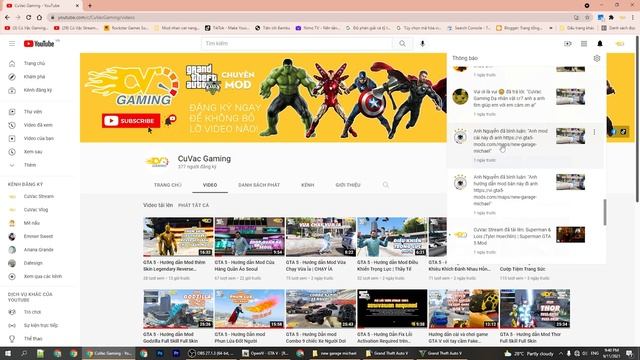This screenshot has height=360, width=640.
Task: Show hidden system tray icons
Action: [560, 353]
